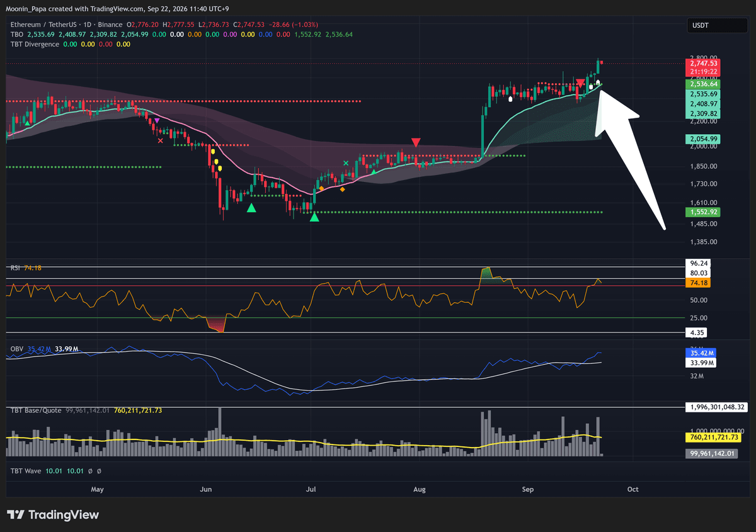Click the 2,309.82 price axis label
The image size is (756, 532).
tap(704, 114)
